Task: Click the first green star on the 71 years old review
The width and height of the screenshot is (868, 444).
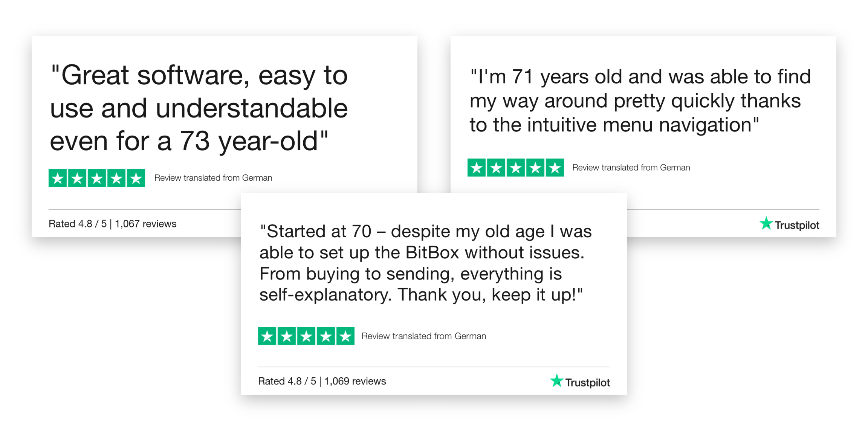Action: click(477, 168)
